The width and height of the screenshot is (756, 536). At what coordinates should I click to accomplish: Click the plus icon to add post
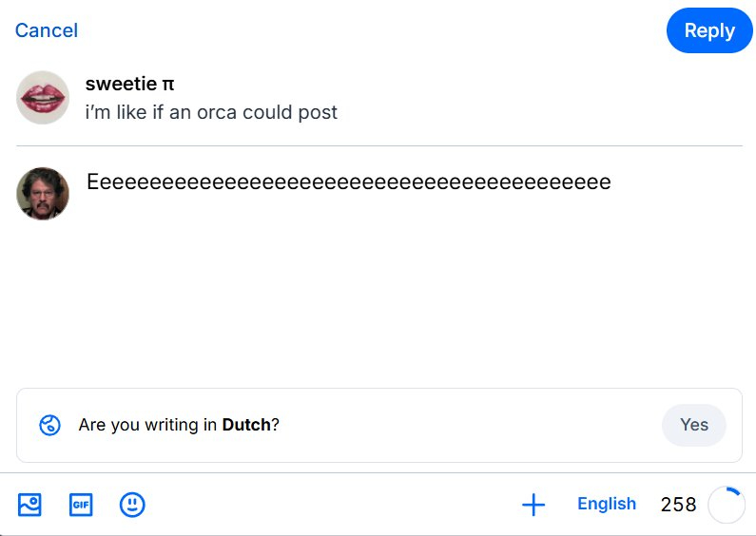tap(533, 505)
